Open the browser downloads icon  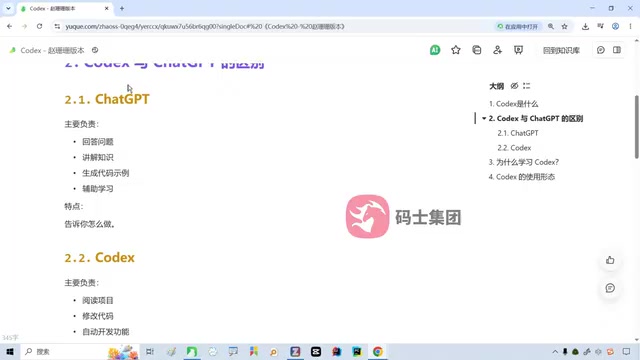tap(585, 27)
